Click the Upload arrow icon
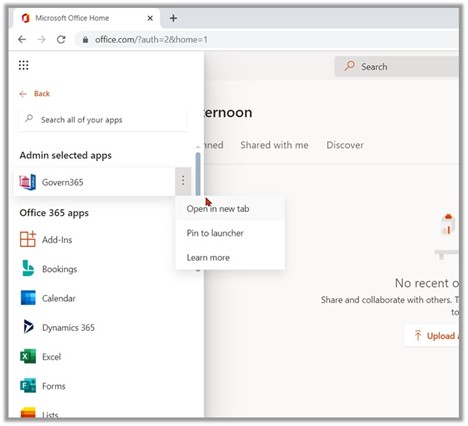Viewport: 468px width, 426px height. tap(418, 335)
